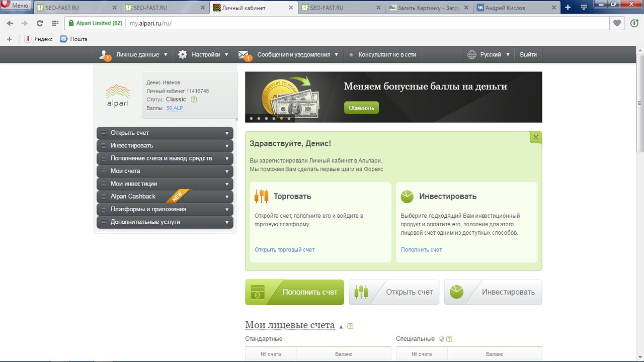Switch to the second SEO-FAST.RU tab
The height and width of the screenshot is (362, 644).
tap(166, 8)
